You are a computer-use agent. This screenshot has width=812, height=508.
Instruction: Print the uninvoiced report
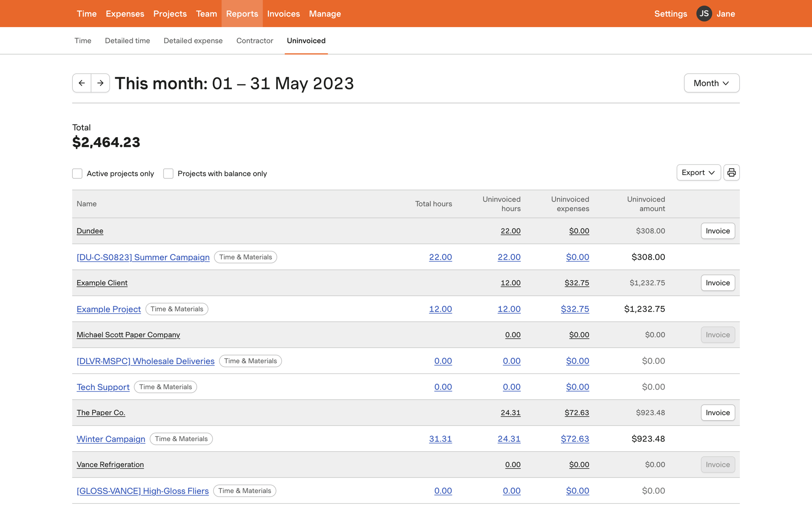(731, 173)
